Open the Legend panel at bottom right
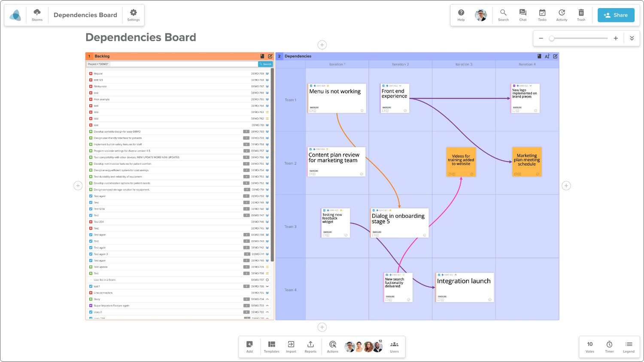 pyautogui.click(x=629, y=347)
